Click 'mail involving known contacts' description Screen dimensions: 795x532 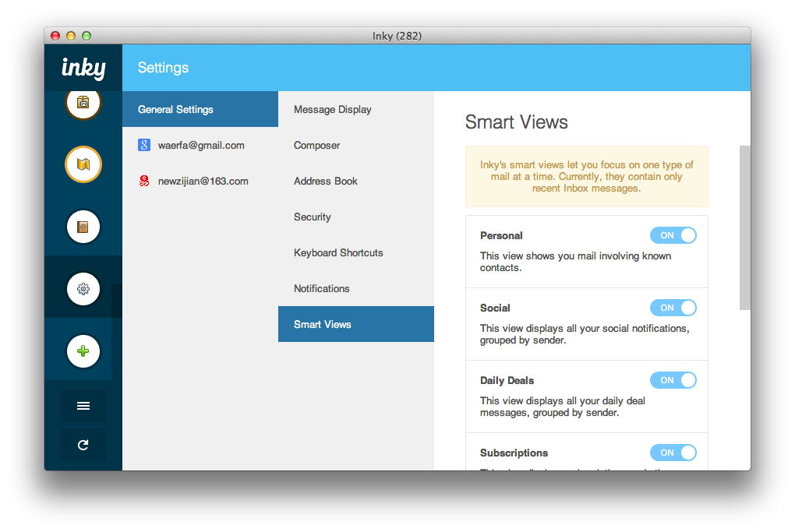tap(575, 262)
